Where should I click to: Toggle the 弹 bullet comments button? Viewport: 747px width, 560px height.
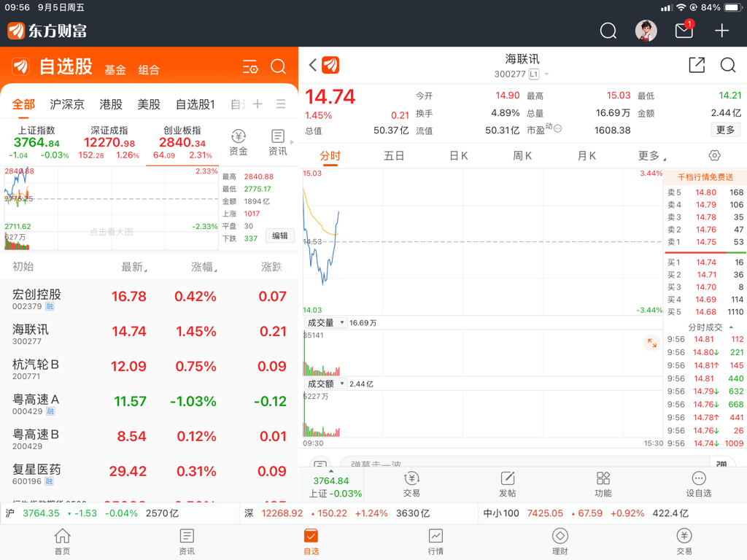click(721, 463)
